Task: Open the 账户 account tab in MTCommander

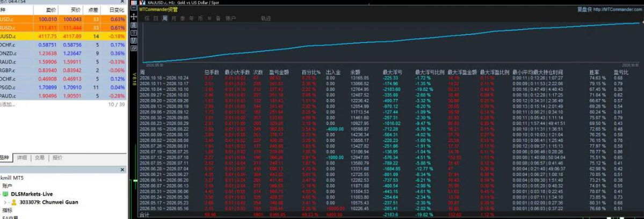Action: pos(231,18)
